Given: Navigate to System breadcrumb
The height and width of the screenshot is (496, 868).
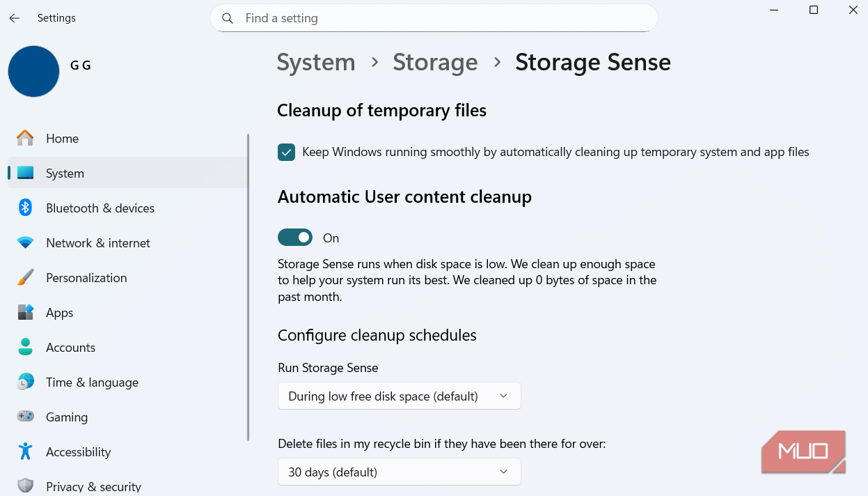Looking at the screenshot, I should [x=316, y=63].
